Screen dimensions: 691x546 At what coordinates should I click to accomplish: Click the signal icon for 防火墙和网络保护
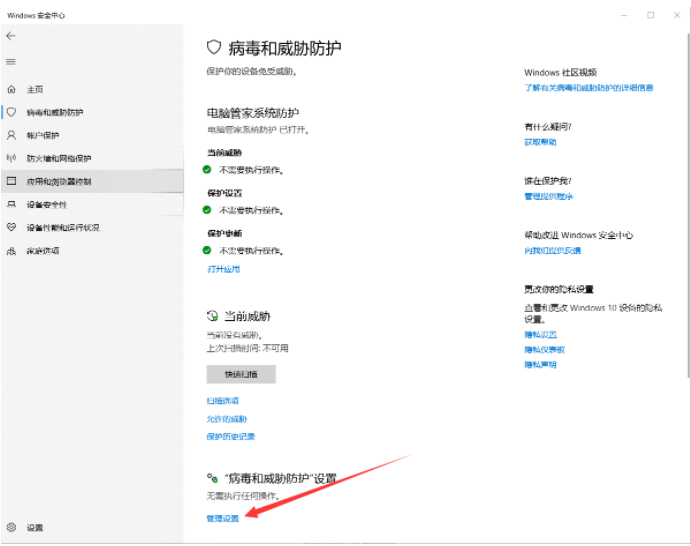(x=11, y=158)
